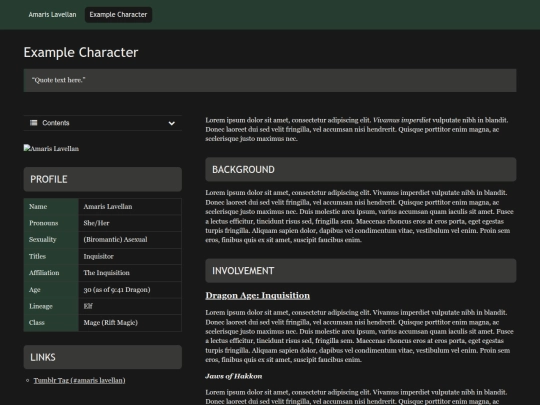Click the Titles row label
Image resolution: width=540 pixels, height=405 pixels.
(x=51, y=256)
